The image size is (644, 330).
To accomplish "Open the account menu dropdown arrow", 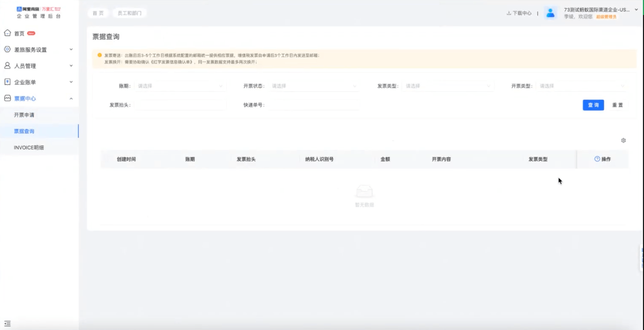I will pos(636,10).
